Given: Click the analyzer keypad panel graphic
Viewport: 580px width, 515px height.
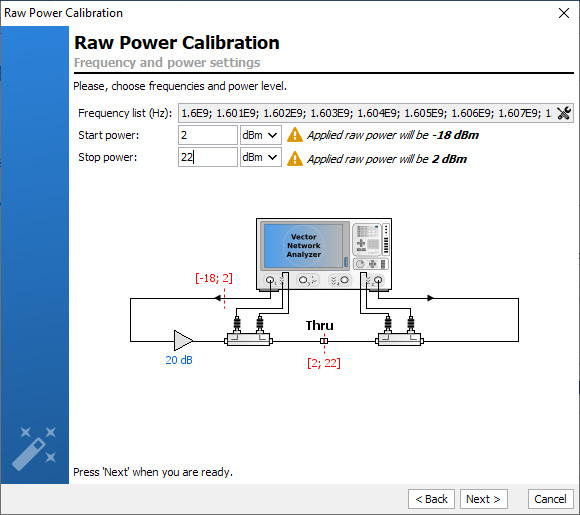Looking at the screenshot, I should click(x=371, y=239).
